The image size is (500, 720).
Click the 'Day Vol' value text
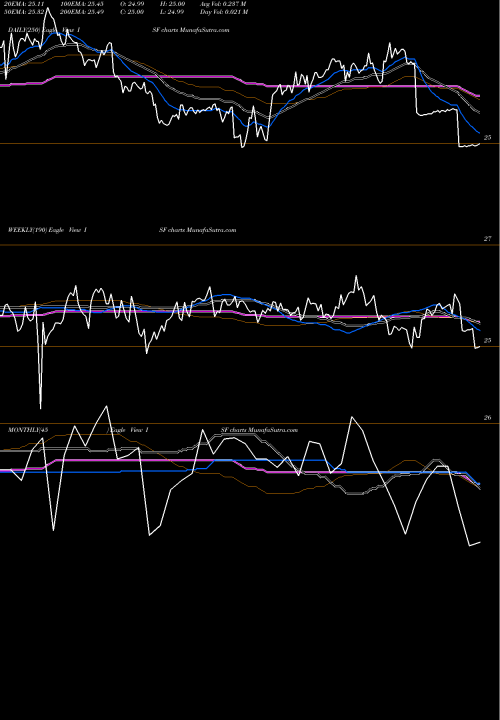pyautogui.click(x=224, y=11)
